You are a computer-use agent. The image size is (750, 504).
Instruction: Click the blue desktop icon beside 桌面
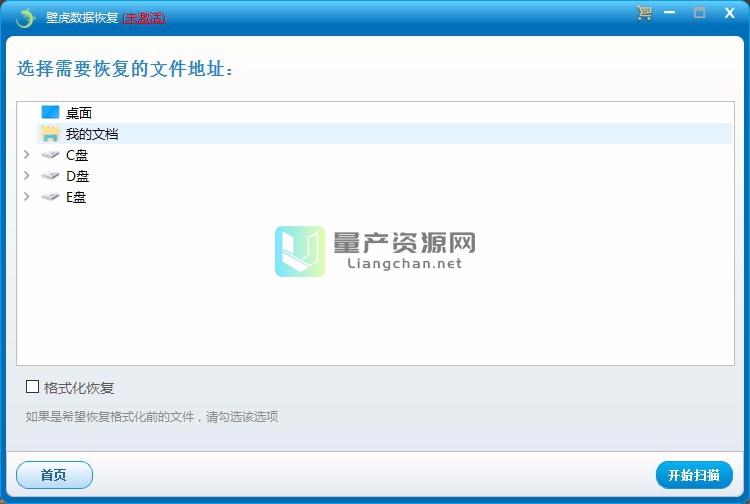point(50,112)
